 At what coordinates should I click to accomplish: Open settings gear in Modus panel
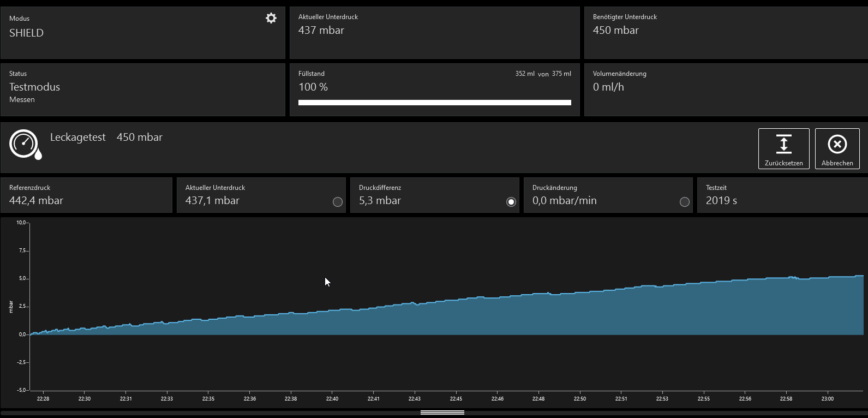click(271, 19)
